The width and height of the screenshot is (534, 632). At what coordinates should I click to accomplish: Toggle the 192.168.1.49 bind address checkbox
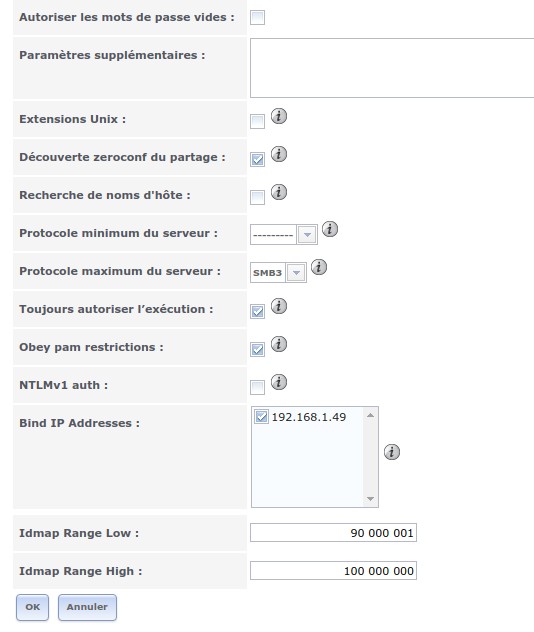point(261,416)
